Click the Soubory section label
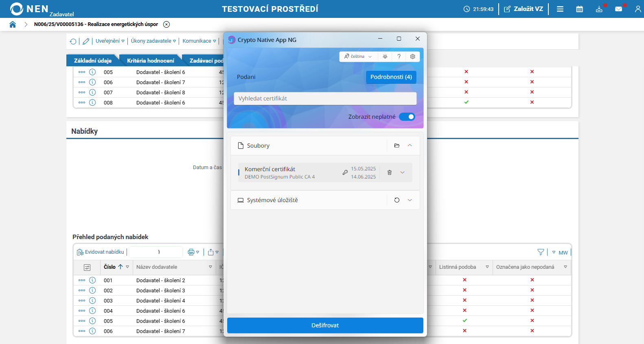The height and width of the screenshot is (344, 644). coord(258,146)
